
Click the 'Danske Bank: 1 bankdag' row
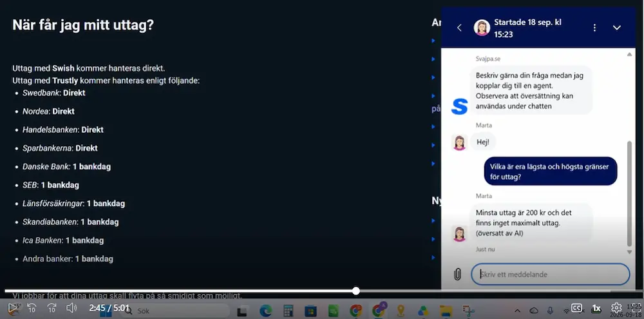(66, 166)
